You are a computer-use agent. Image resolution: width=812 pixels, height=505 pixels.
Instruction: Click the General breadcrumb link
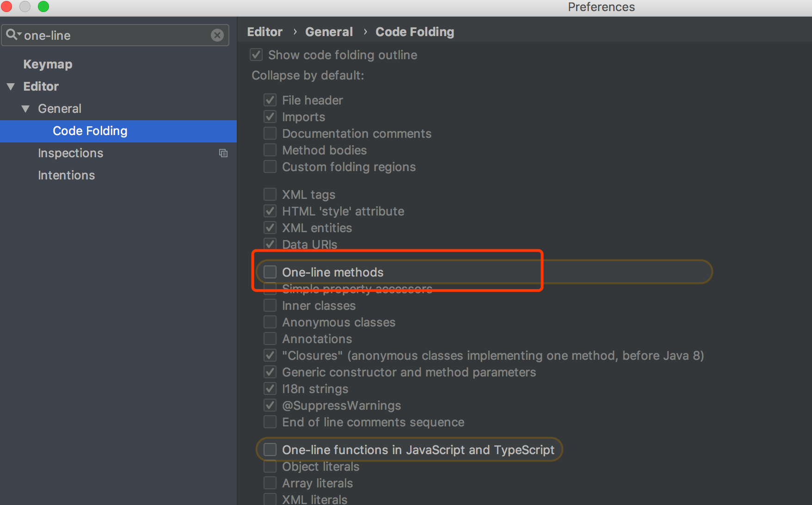(x=329, y=32)
